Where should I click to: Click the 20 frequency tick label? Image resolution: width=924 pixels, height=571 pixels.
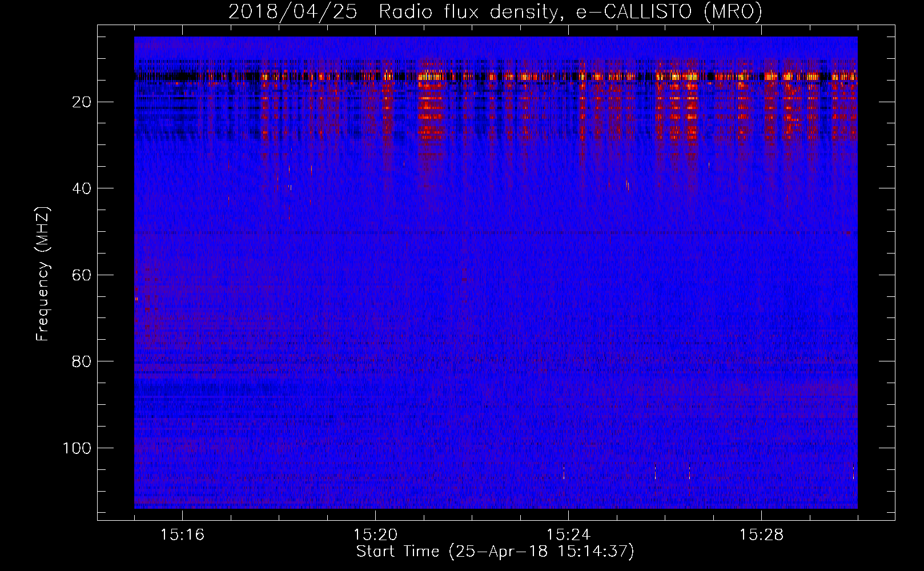tap(82, 102)
